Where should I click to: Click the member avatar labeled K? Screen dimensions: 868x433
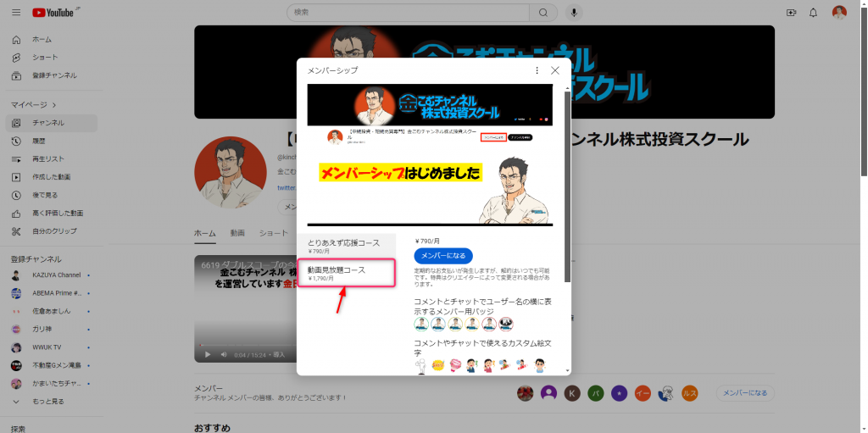pos(572,393)
